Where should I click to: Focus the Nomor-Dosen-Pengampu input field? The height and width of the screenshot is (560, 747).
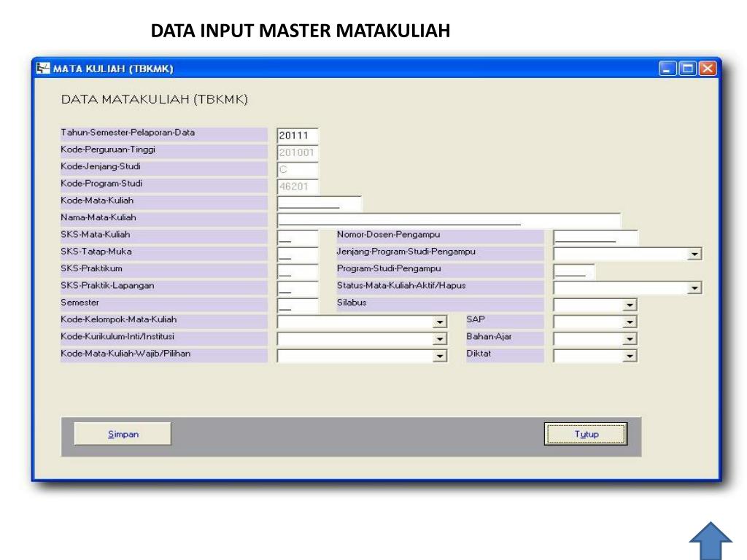pyautogui.click(x=595, y=238)
